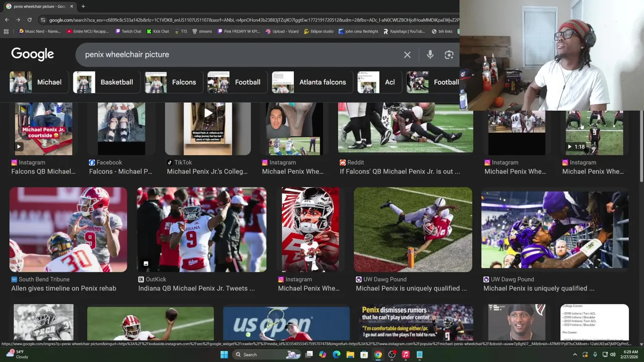Open the purple jersey fans celebration image

[x=555, y=230]
